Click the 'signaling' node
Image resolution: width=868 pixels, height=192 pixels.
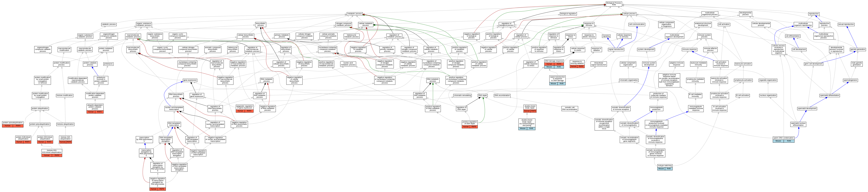point(606,36)
